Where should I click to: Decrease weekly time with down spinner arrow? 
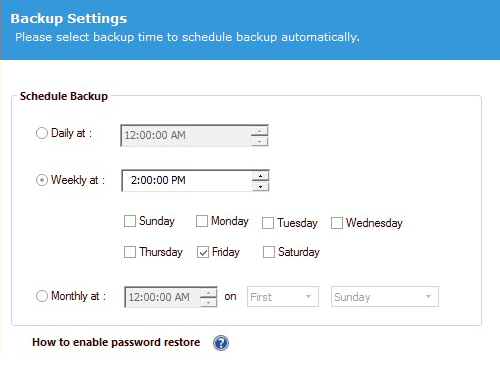click(260, 186)
